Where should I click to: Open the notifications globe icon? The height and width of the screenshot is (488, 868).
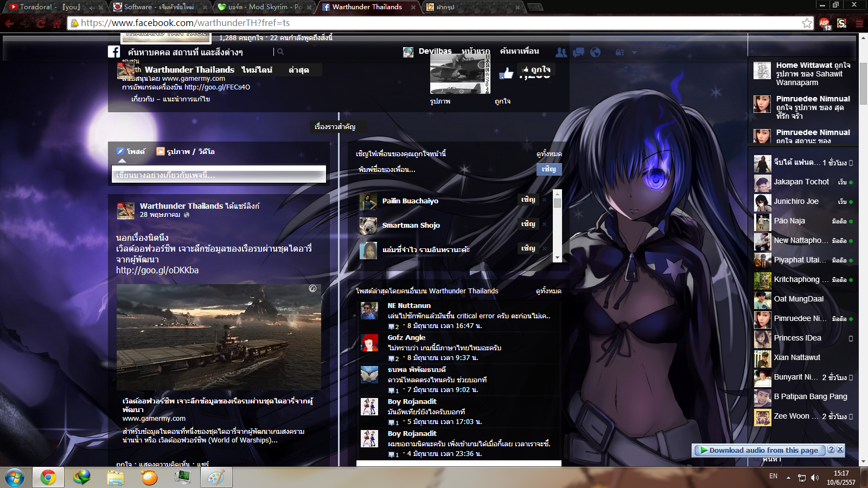[x=596, y=52]
